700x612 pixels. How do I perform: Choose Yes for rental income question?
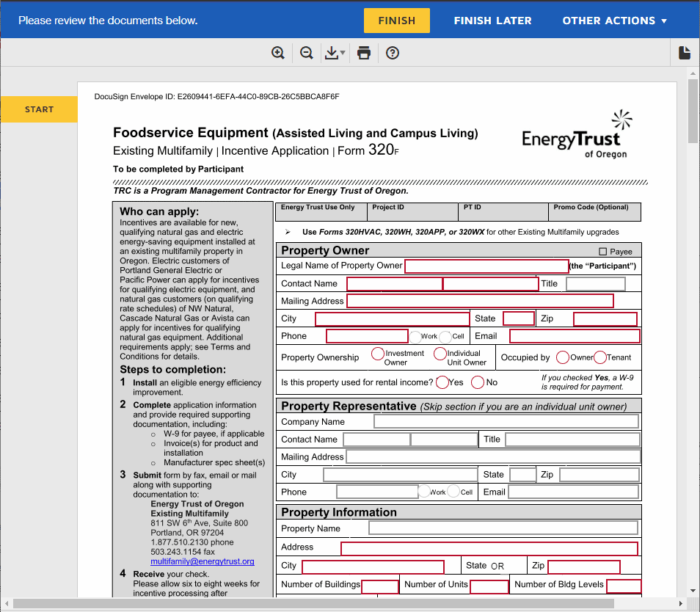pos(442,382)
